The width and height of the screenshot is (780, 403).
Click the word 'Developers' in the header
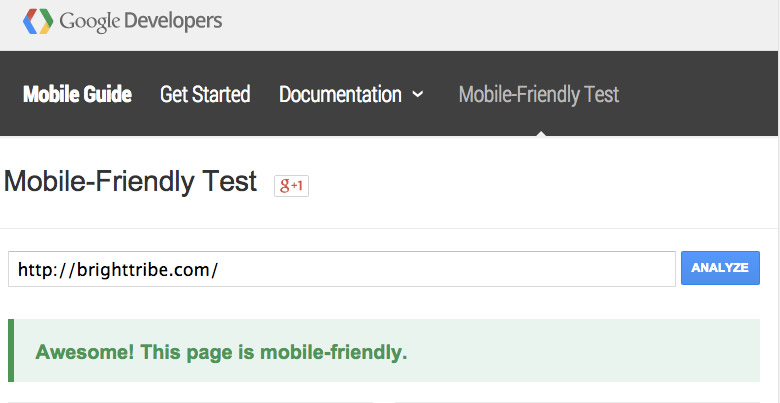(173, 21)
